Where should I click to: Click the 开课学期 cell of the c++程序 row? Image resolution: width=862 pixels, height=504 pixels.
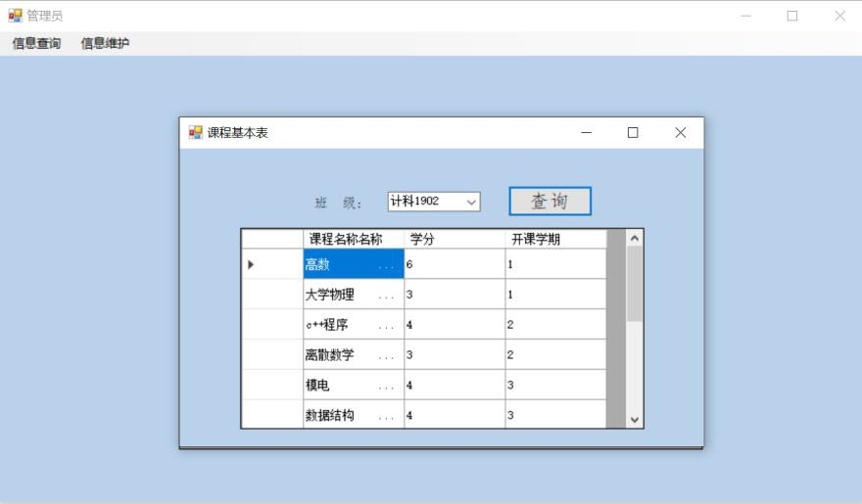pyautogui.click(x=555, y=325)
